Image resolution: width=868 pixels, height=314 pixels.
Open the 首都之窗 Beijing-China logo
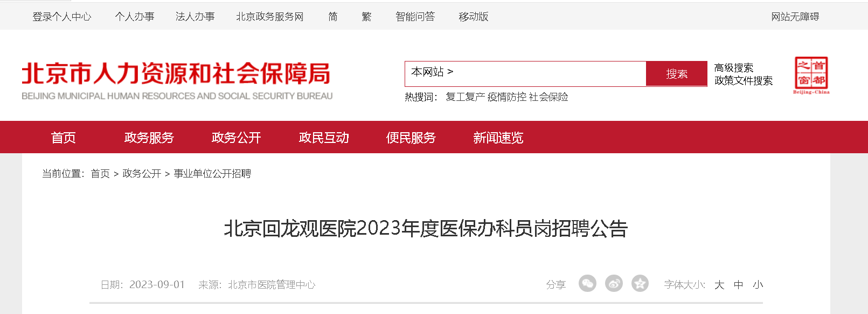click(x=811, y=76)
